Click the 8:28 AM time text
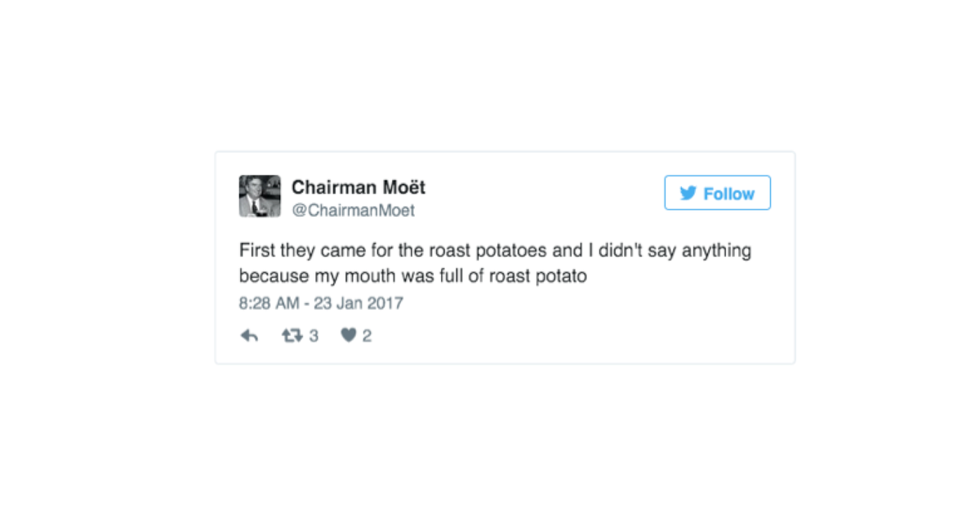Viewport: 980px width, 514px height. pos(260,303)
